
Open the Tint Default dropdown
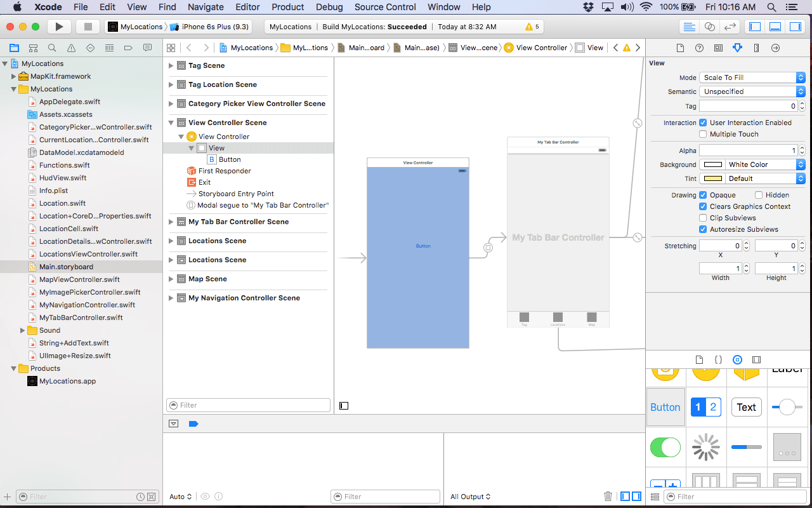[x=765, y=178]
